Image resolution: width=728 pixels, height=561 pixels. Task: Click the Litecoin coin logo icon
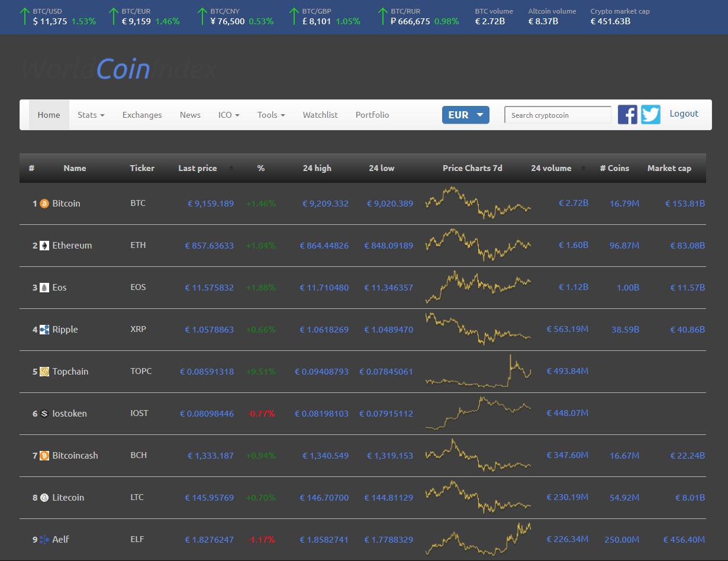(x=44, y=498)
